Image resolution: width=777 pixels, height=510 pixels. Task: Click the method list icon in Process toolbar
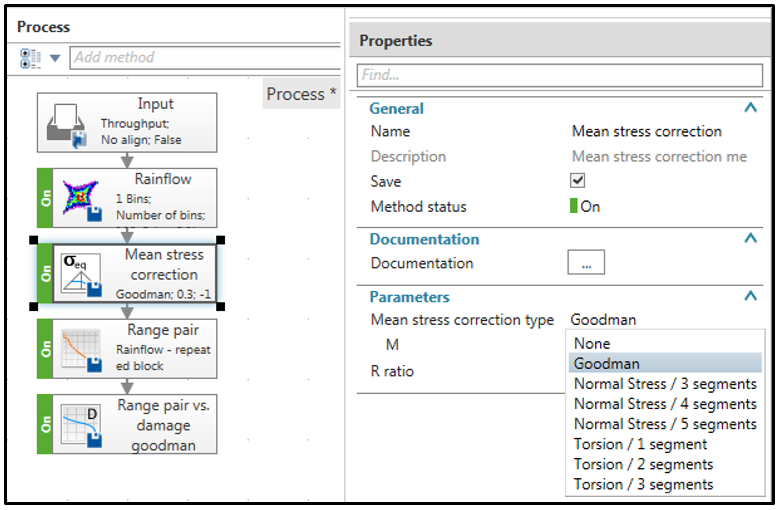(30, 58)
